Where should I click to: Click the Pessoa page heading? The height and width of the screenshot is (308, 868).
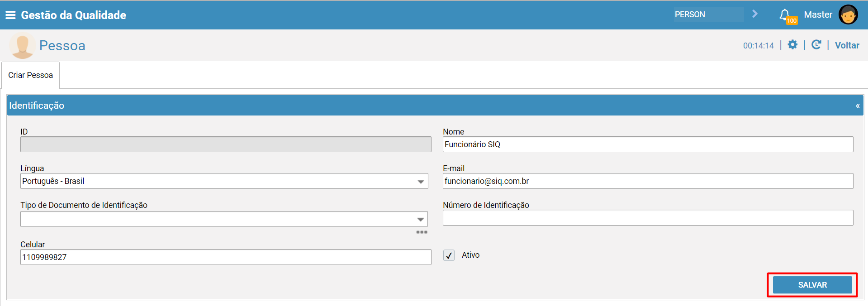click(62, 46)
